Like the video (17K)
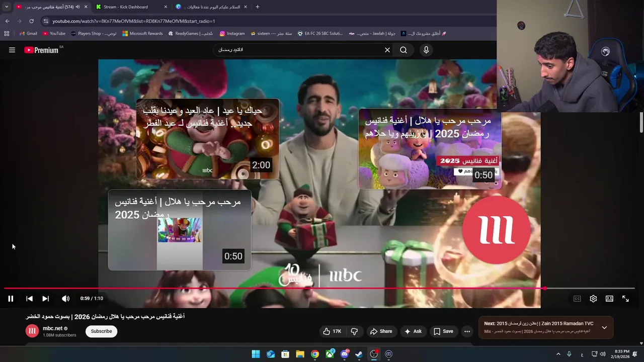The image size is (644, 362). coord(332,331)
